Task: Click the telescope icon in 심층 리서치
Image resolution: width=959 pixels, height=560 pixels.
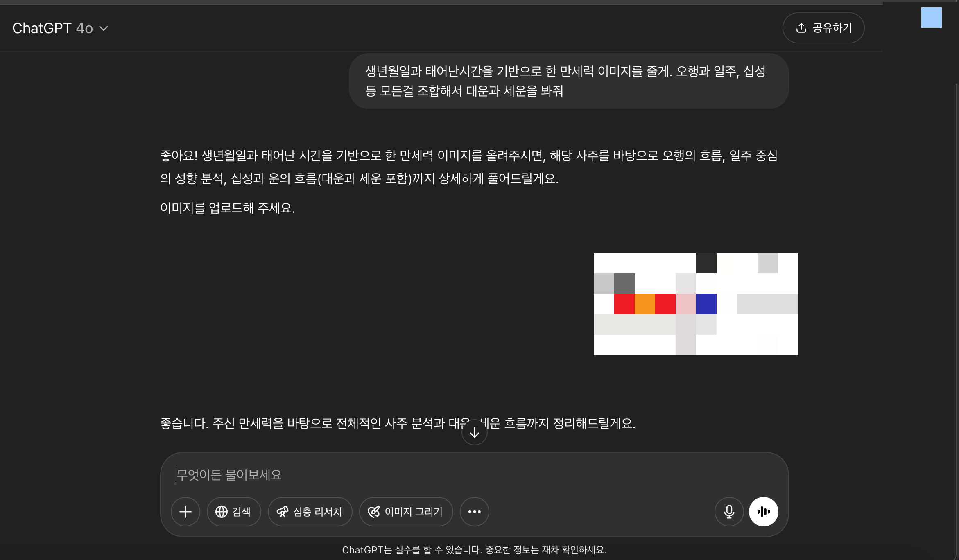Action: (283, 512)
